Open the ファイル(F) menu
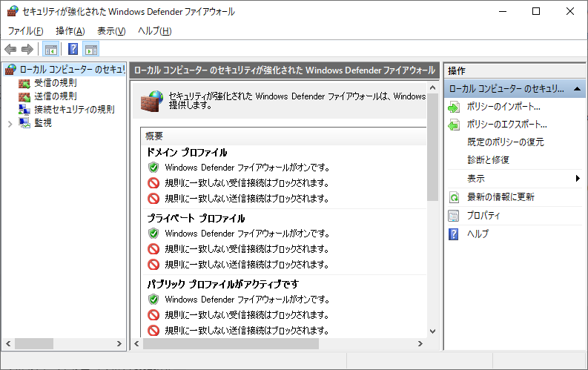588x370 pixels. pyautogui.click(x=25, y=30)
